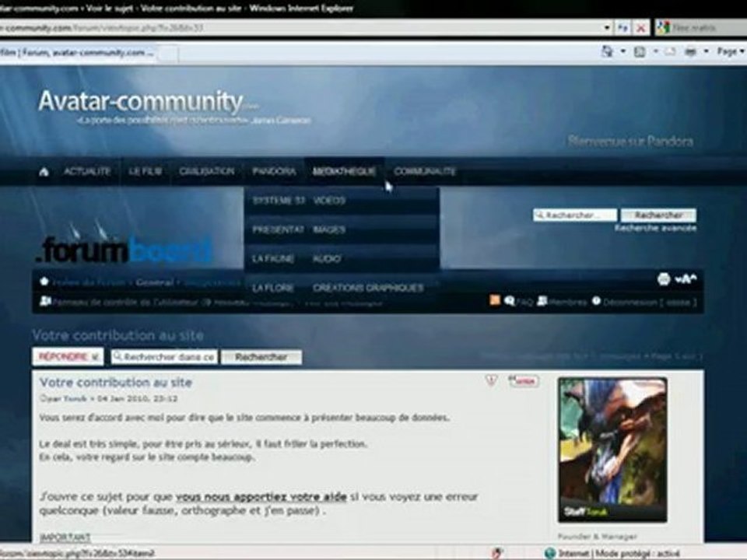
Task: Open the COMMUNAUTE menu
Action: point(425,171)
